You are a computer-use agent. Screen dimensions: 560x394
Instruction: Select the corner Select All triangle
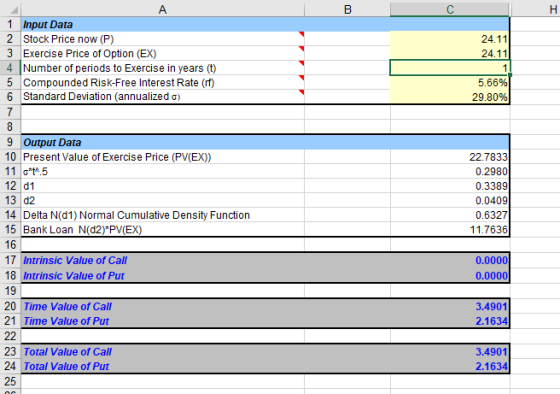tap(14, 11)
